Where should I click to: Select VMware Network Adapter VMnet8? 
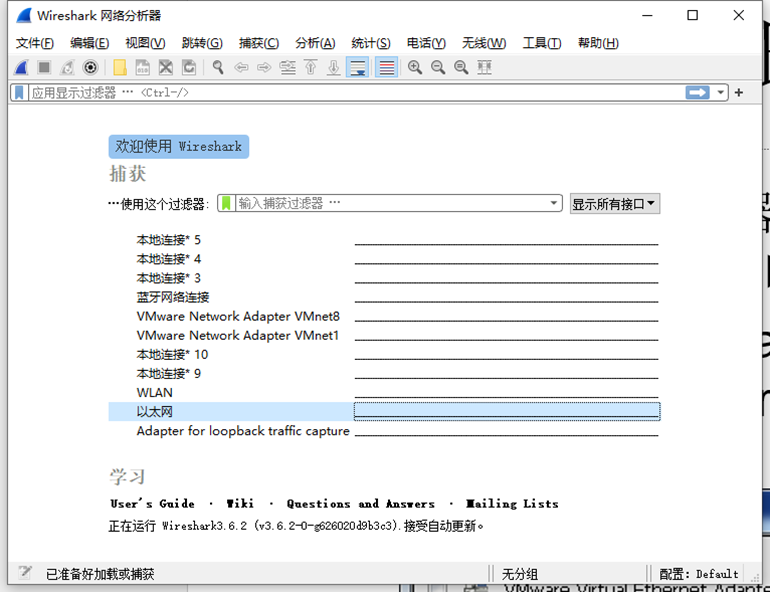[384, 316]
